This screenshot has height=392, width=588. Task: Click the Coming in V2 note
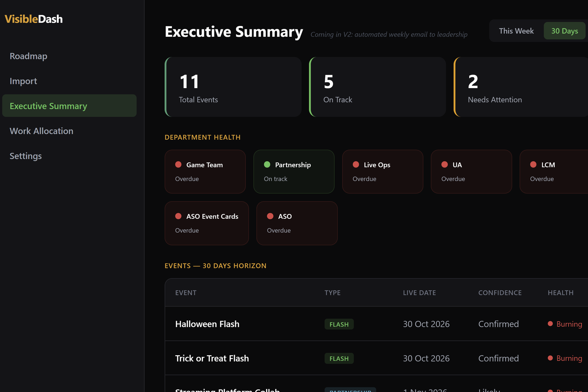click(389, 35)
